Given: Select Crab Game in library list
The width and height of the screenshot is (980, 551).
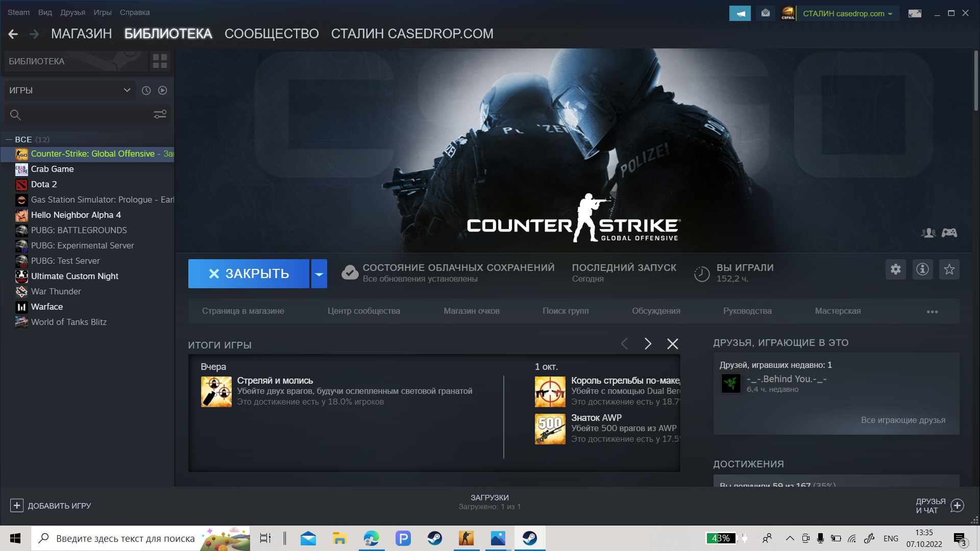Looking at the screenshot, I should 88,169.
